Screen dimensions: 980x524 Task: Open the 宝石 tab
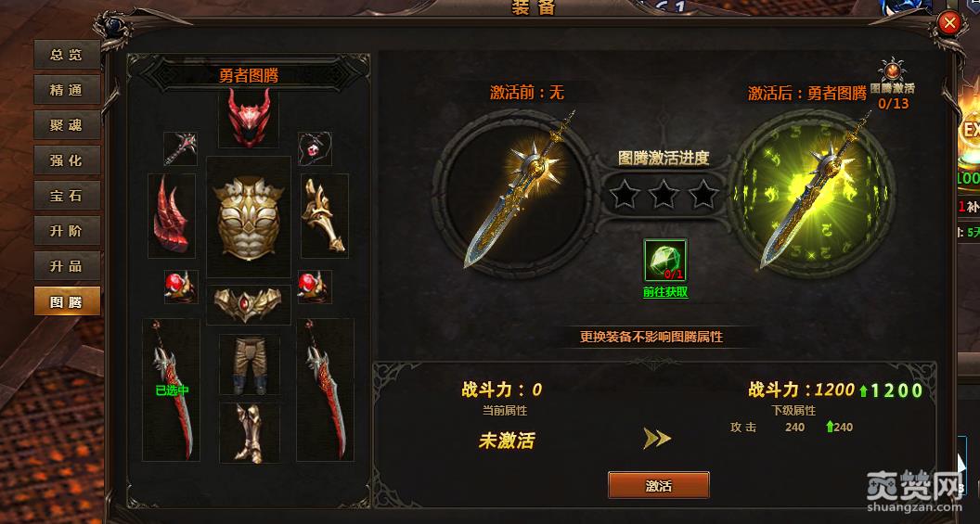[x=67, y=196]
